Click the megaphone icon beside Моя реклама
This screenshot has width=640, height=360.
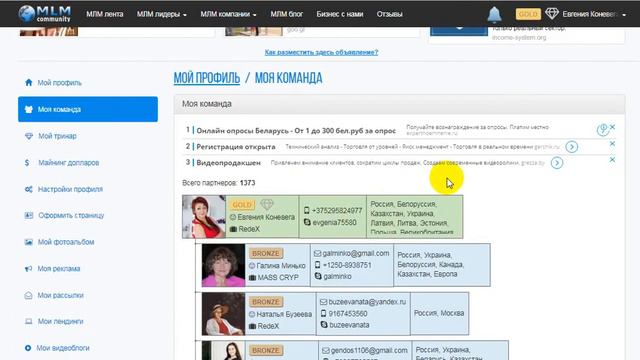28,269
